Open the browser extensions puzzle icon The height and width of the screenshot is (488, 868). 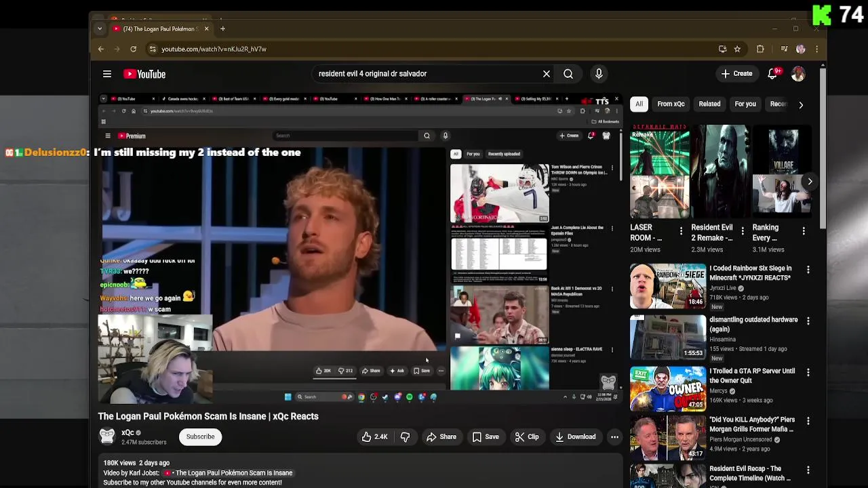pos(760,49)
